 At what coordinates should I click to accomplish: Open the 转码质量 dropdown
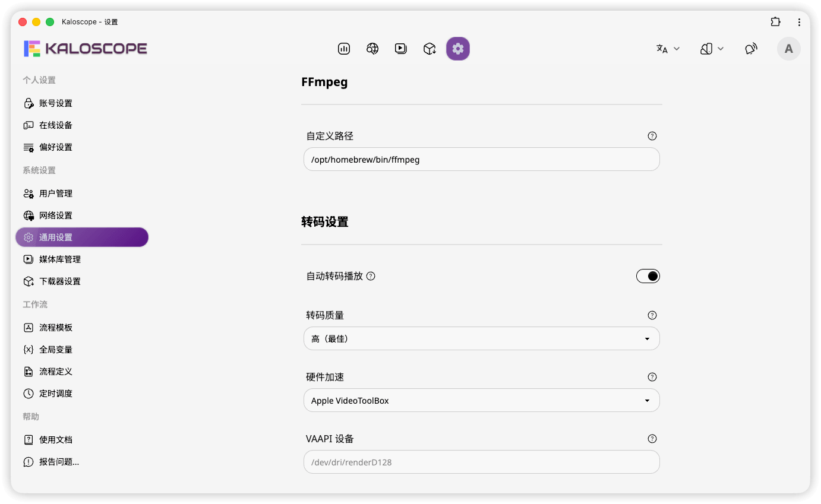(x=482, y=339)
